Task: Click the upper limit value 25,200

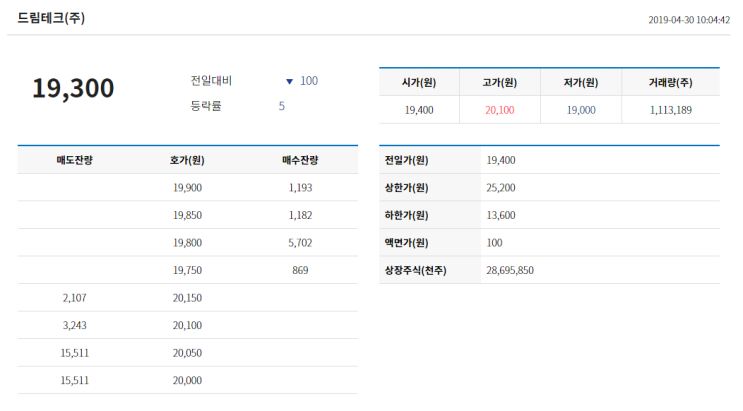Action: click(x=501, y=188)
